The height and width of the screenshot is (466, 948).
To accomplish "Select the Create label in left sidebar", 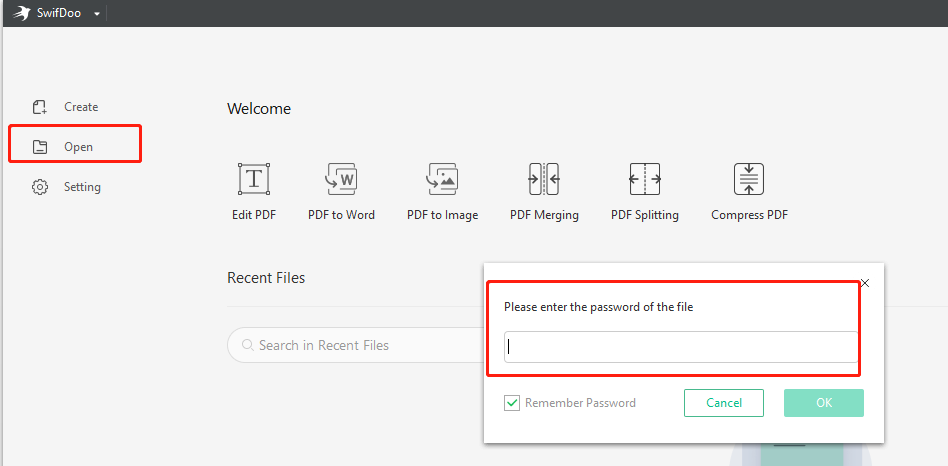I will coord(81,107).
